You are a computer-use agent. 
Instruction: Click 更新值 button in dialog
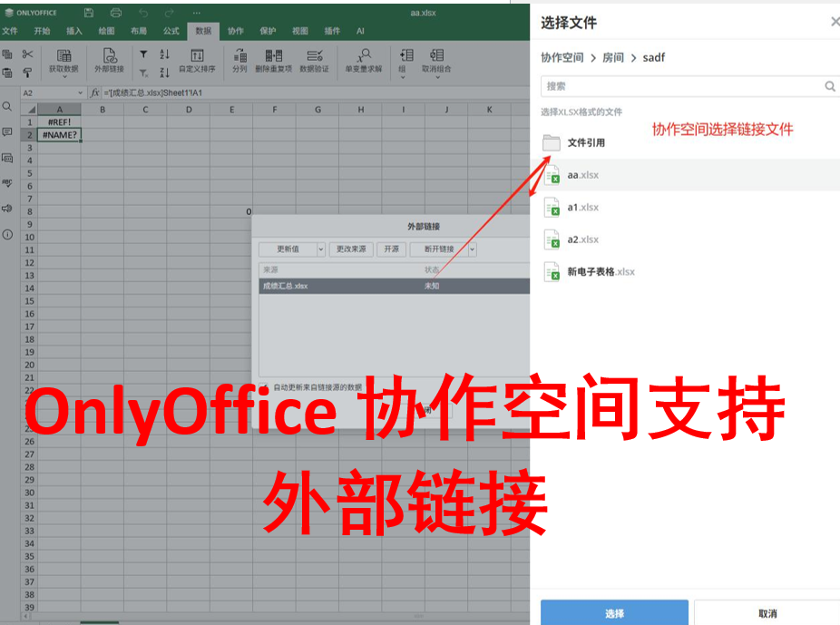(288, 249)
